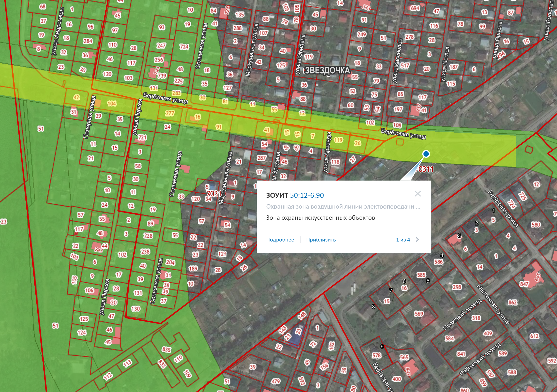Select parcel number 318
This screenshot has width=557, height=392.
(x=476, y=318)
